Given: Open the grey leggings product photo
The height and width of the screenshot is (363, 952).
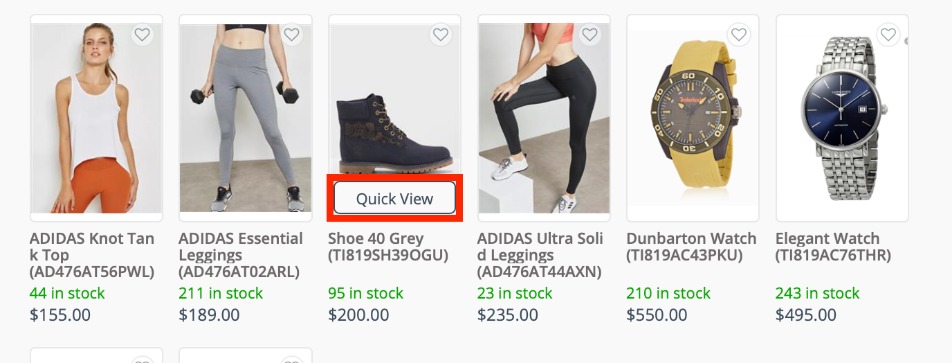Looking at the screenshot, I should (245, 118).
